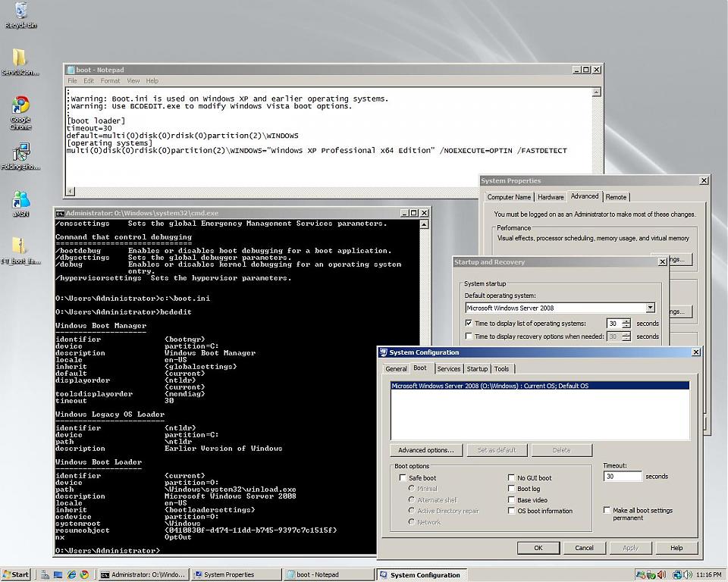The image size is (728, 582).
Task: Launch Internet Explorer from quick launch
Action: tap(71, 574)
